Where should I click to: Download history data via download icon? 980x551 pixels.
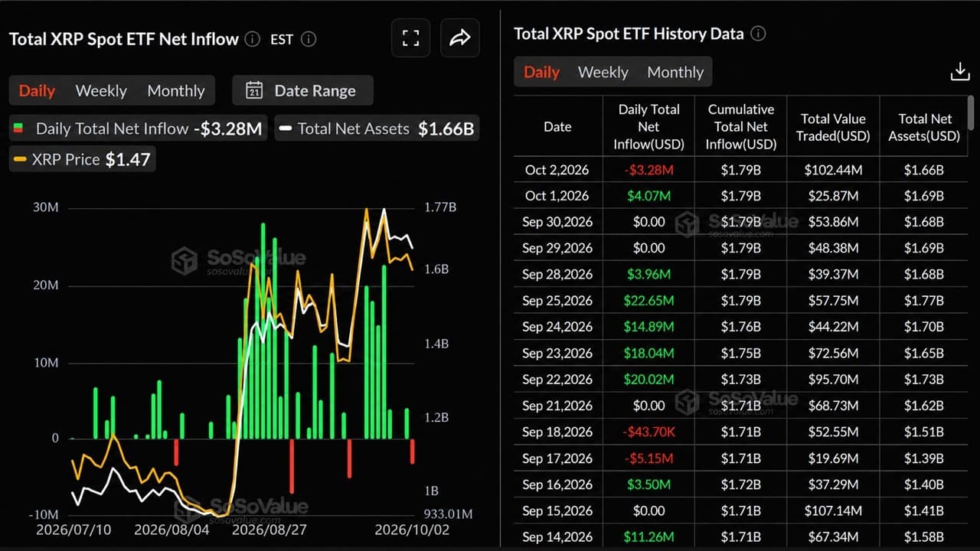[x=960, y=72]
